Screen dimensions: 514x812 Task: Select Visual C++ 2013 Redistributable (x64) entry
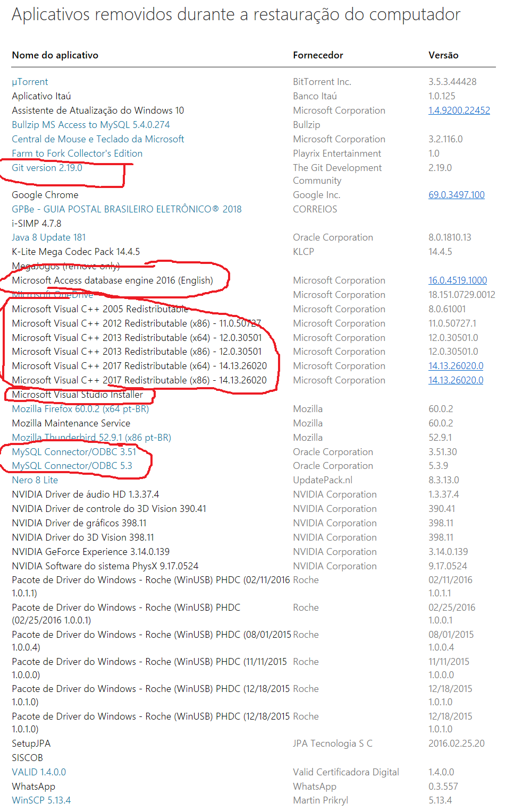pyautogui.click(x=137, y=338)
